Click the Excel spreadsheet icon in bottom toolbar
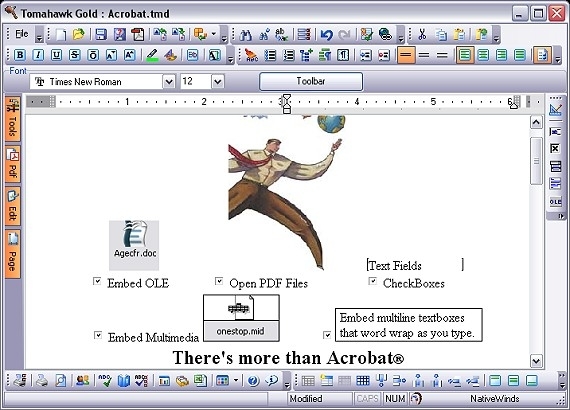Viewport: 570px width, 410px height. tap(200, 381)
